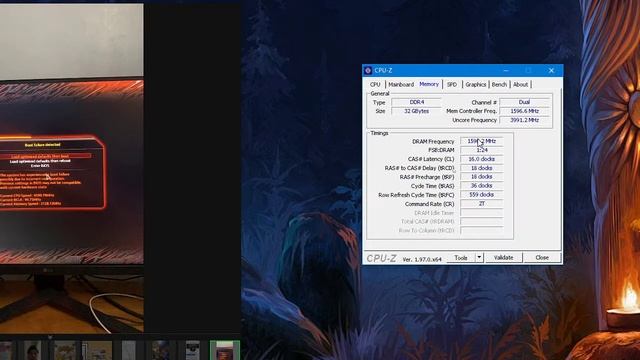Click the RAS# to CAS# Delay value
This screenshot has width=640, height=360.
point(482,168)
